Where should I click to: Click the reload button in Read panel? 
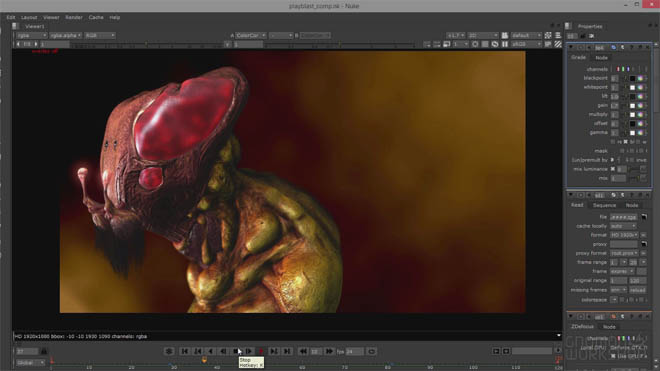coord(638,290)
